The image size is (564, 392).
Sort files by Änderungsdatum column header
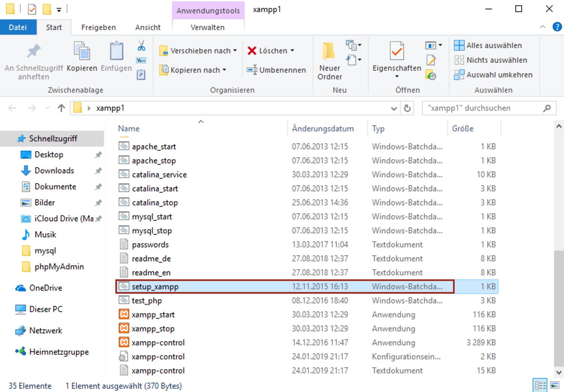[x=323, y=129]
